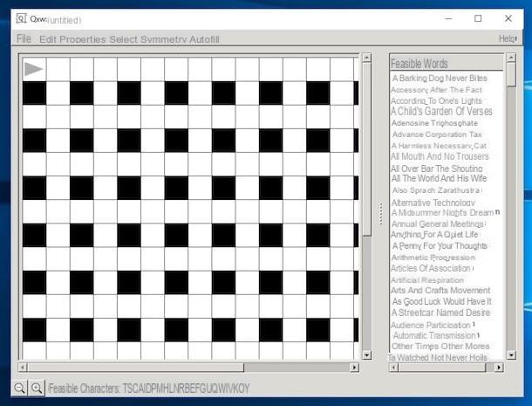The width and height of the screenshot is (532, 406).
Task: Click the grey cursor arrow in first grid cell
Action: pyautogui.click(x=34, y=69)
